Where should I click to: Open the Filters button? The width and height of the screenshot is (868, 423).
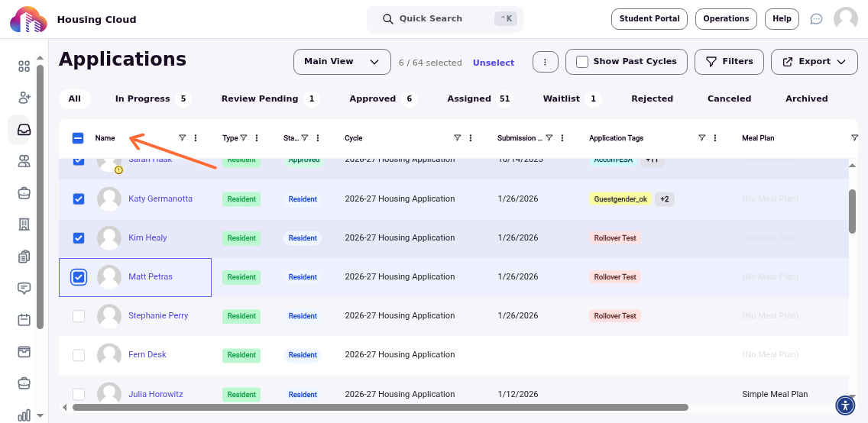click(x=729, y=61)
